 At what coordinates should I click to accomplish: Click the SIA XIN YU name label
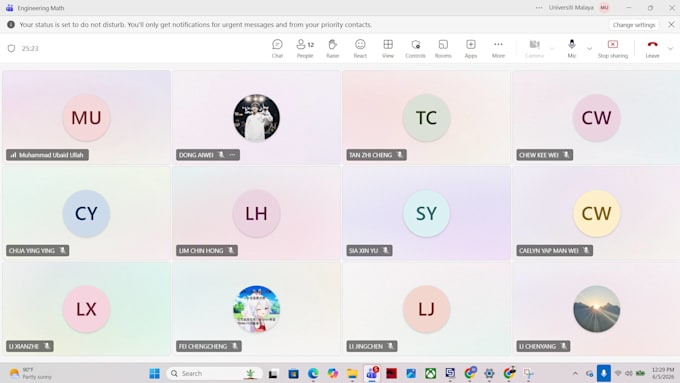click(x=363, y=251)
